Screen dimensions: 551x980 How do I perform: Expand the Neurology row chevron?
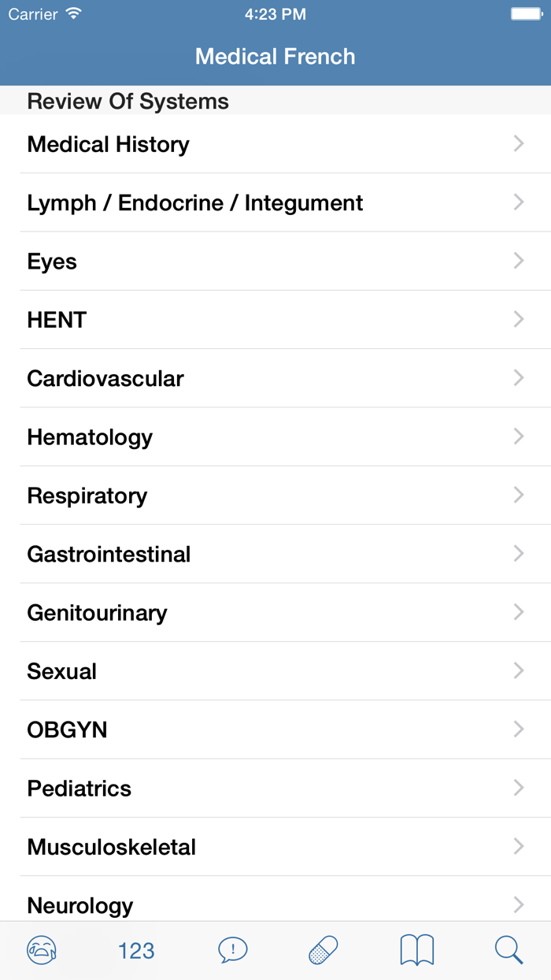coord(518,905)
